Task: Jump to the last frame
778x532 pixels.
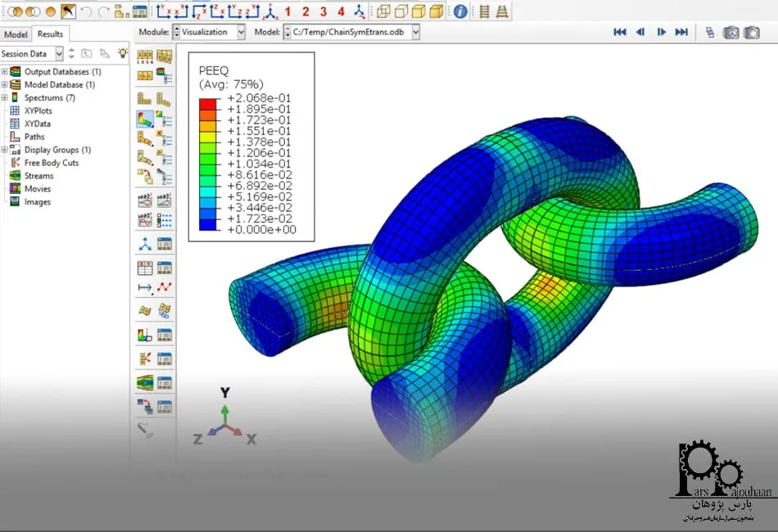Action: click(x=681, y=33)
